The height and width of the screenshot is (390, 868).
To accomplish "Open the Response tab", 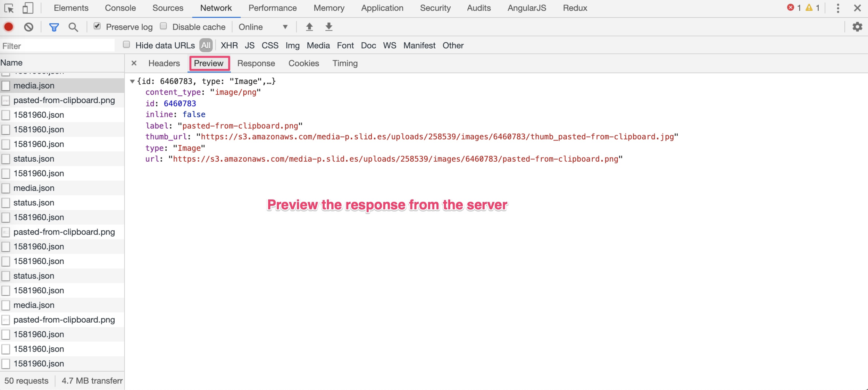I will click(x=256, y=63).
